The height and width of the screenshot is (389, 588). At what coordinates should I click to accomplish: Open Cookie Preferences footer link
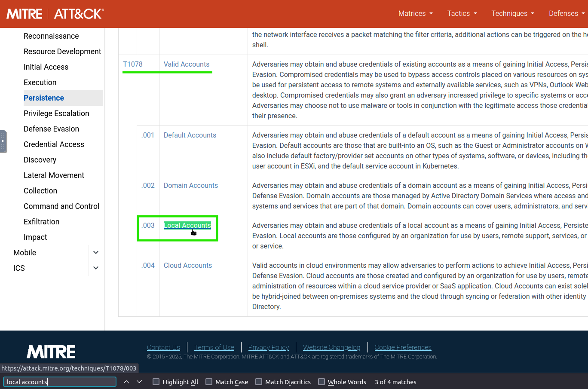point(403,347)
